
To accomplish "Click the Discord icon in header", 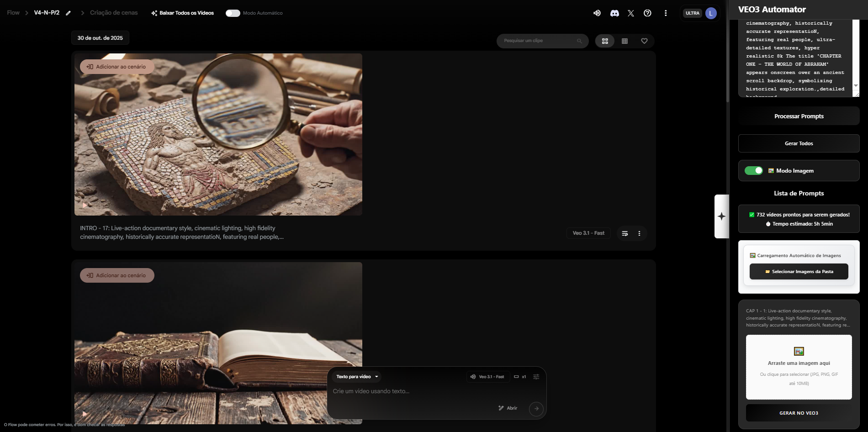I will (614, 13).
